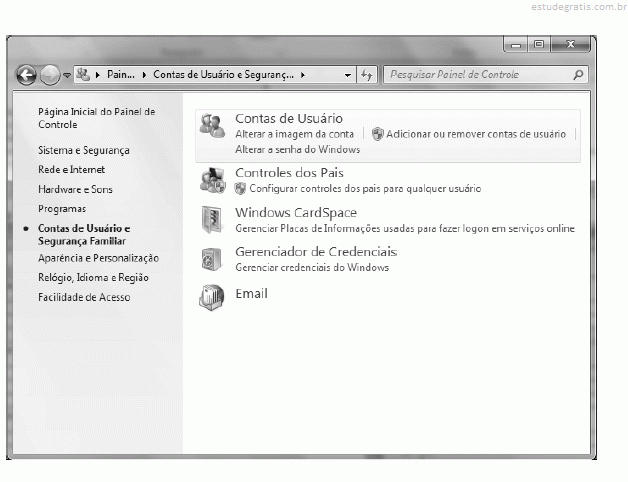Click the magnifier search icon
This screenshot has height=482, width=628.
coord(578,75)
